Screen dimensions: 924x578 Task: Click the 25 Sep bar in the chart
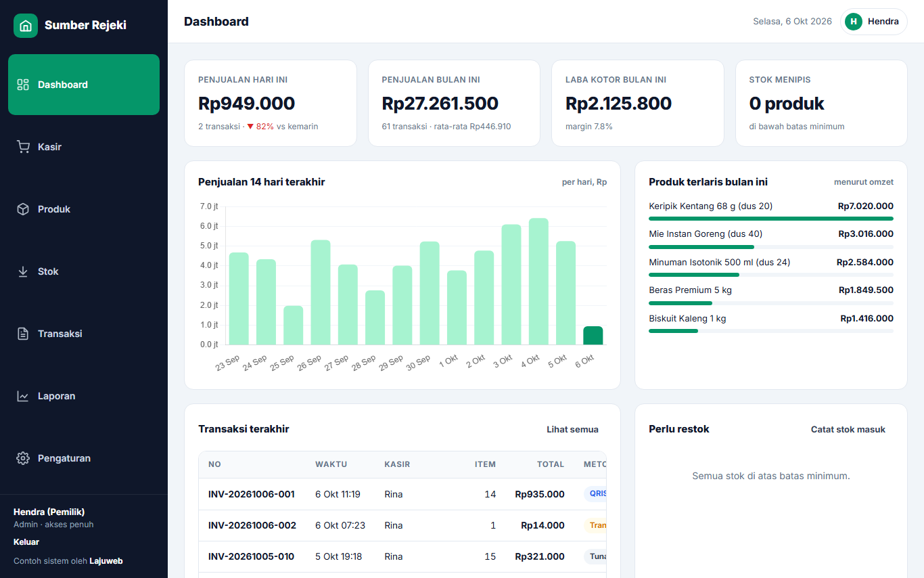click(x=294, y=326)
